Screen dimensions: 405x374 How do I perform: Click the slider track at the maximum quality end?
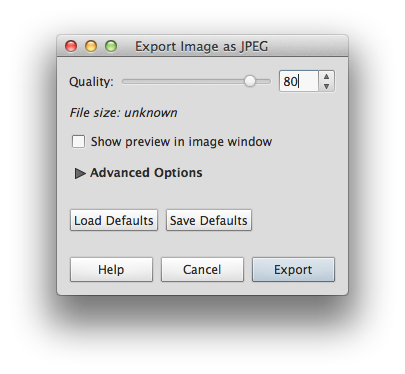coord(269,81)
